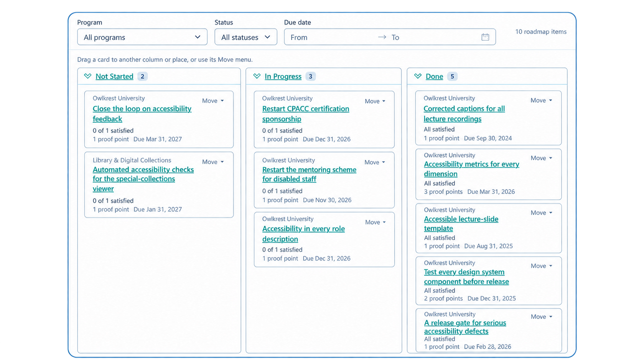This screenshot has height=359, width=644.
Task: Click the From date input field
Action: tap(331, 37)
